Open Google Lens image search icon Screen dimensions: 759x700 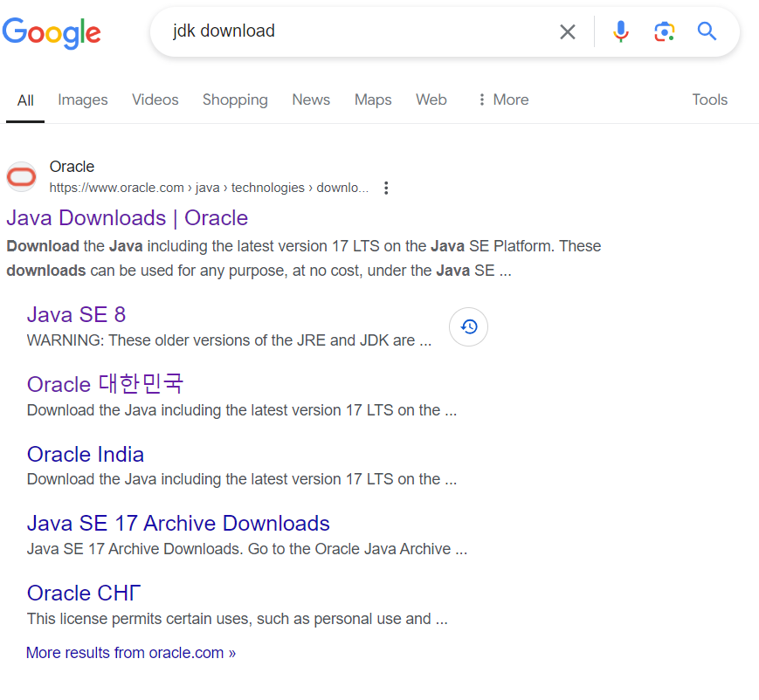tap(664, 32)
